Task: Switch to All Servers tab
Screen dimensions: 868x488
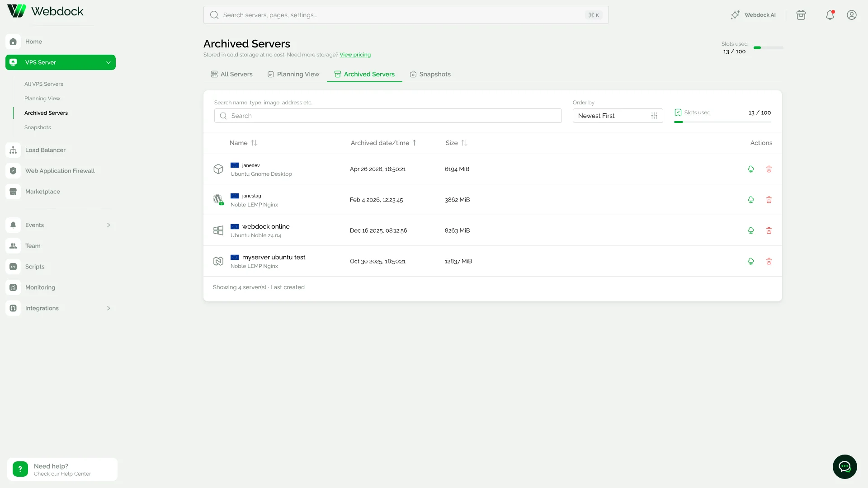Action: [231, 74]
